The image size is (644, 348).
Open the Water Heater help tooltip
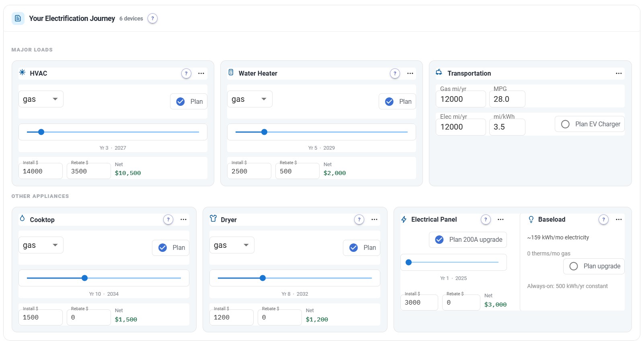pos(395,74)
